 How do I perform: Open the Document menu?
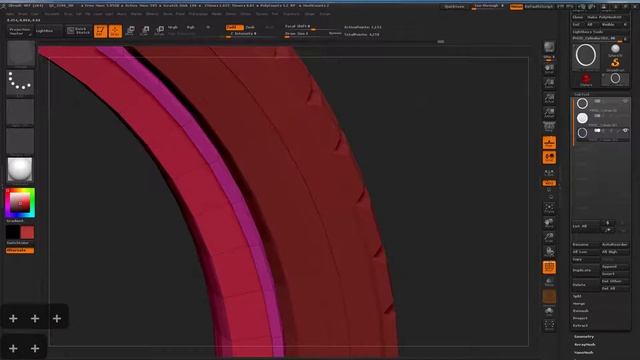(x=52, y=14)
